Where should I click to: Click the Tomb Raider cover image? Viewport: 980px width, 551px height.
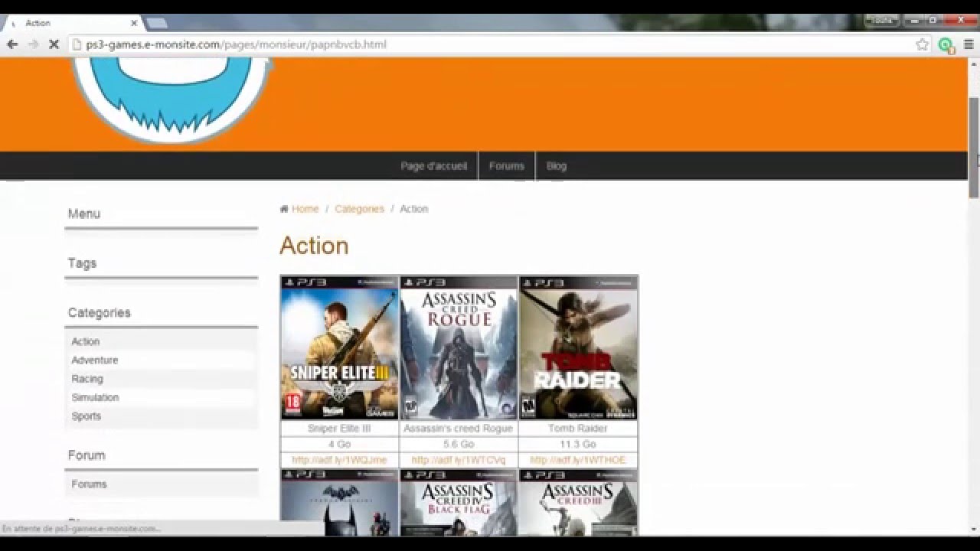(x=578, y=348)
